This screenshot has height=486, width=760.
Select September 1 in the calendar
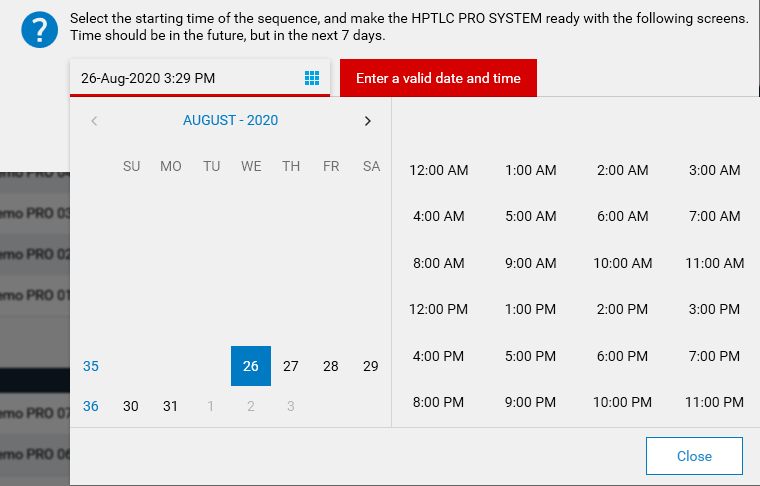[211, 406]
